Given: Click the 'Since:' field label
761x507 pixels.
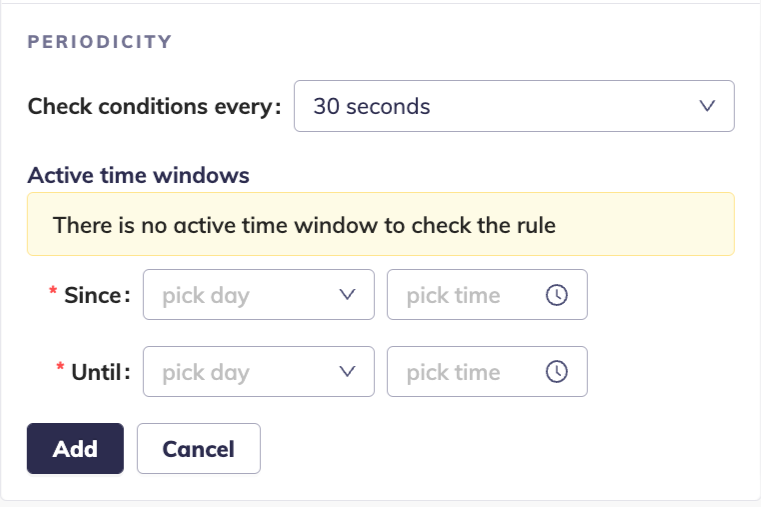Looking at the screenshot, I should pos(97,295).
